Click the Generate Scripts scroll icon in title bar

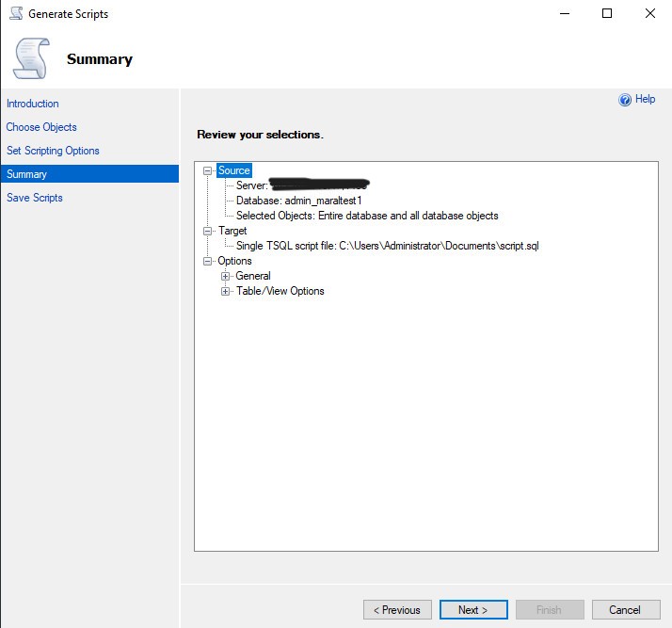click(x=15, y=14)
